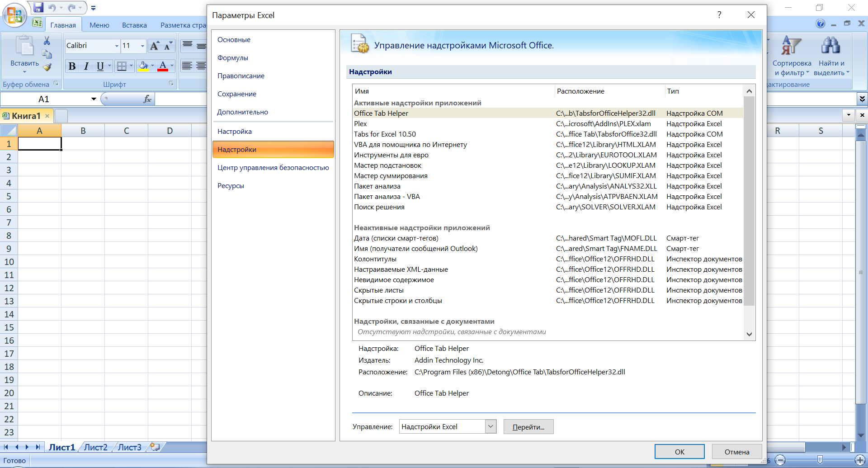Open the font size 11 dropdown

(x=142, y=46)
